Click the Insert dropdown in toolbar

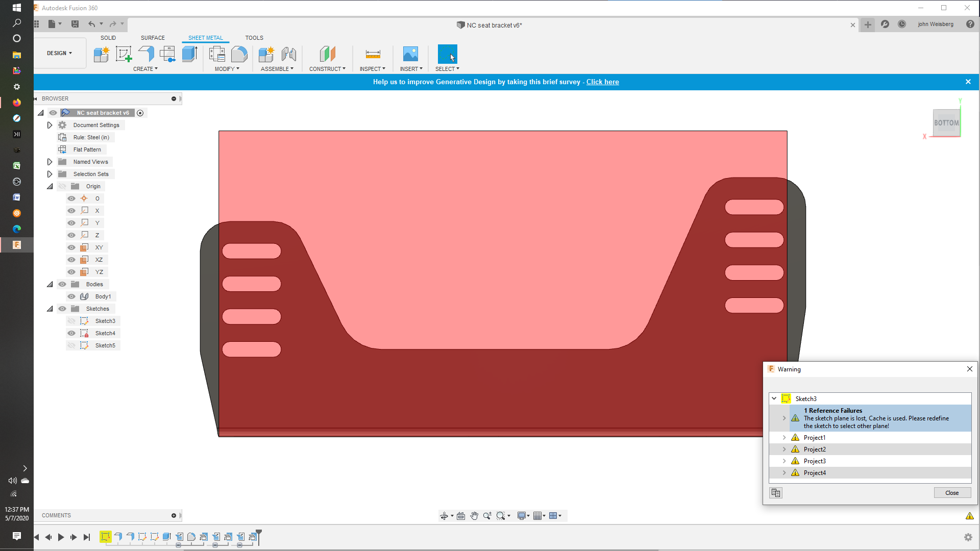tap(412, 69)
